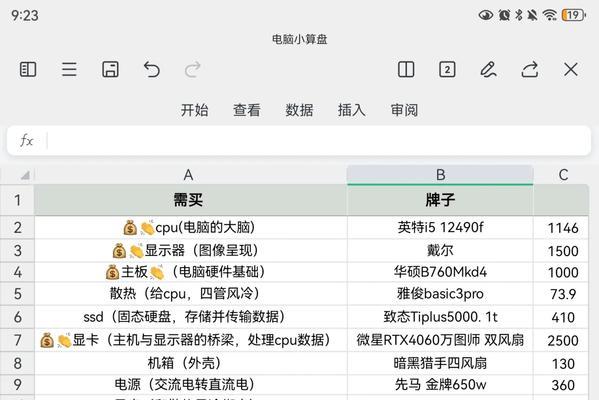Open the 数据 tab
The width and height of the screenshot is (599, 400).
coord(299,110)
